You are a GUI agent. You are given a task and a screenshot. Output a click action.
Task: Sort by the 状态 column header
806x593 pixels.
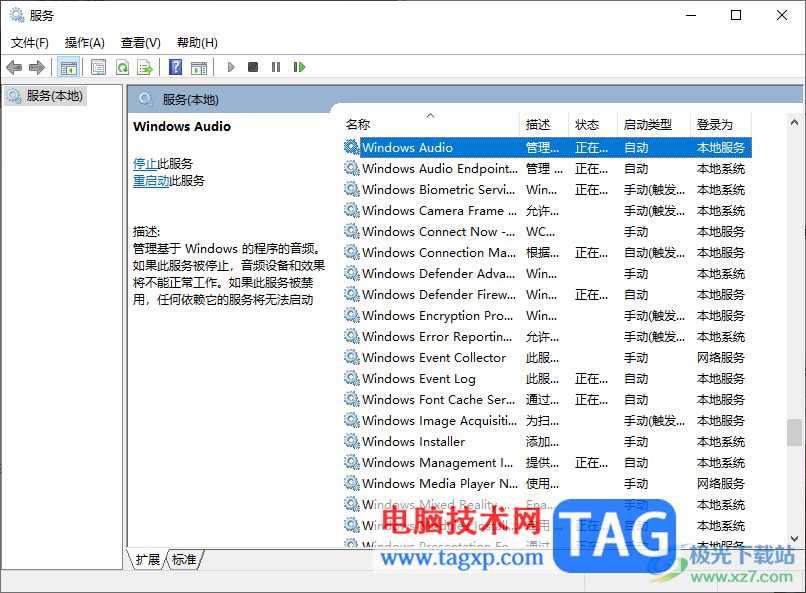tap(592, 124)
